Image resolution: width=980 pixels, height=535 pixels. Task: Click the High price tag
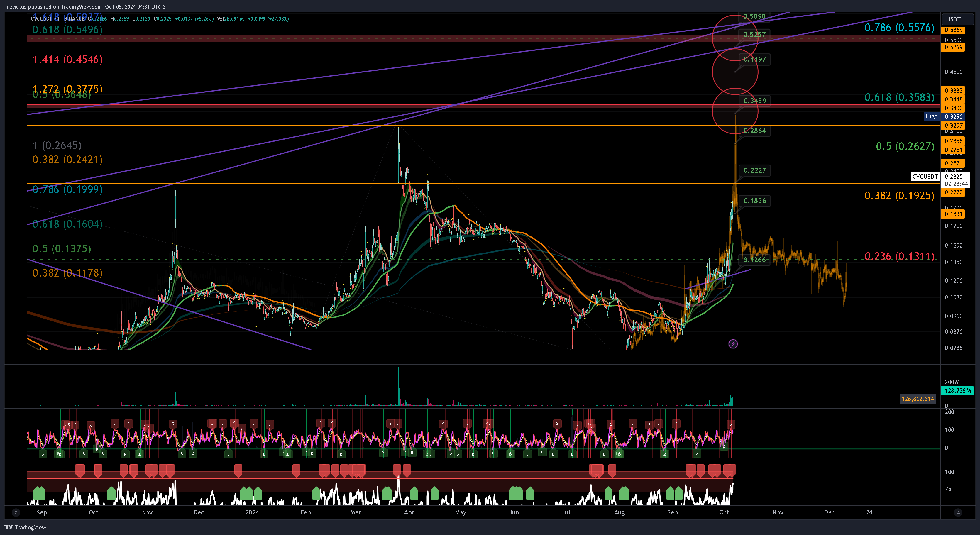pyautogui.click(x=932, y=116)
